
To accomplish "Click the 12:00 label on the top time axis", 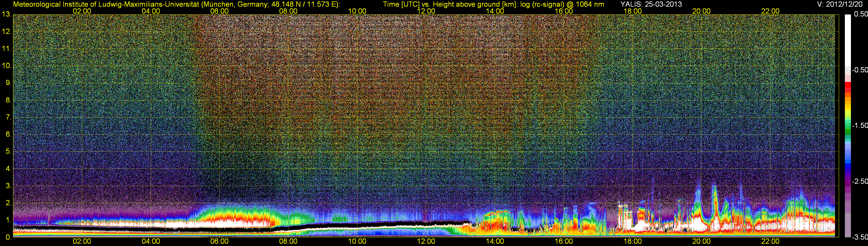I will pos(426,11).
